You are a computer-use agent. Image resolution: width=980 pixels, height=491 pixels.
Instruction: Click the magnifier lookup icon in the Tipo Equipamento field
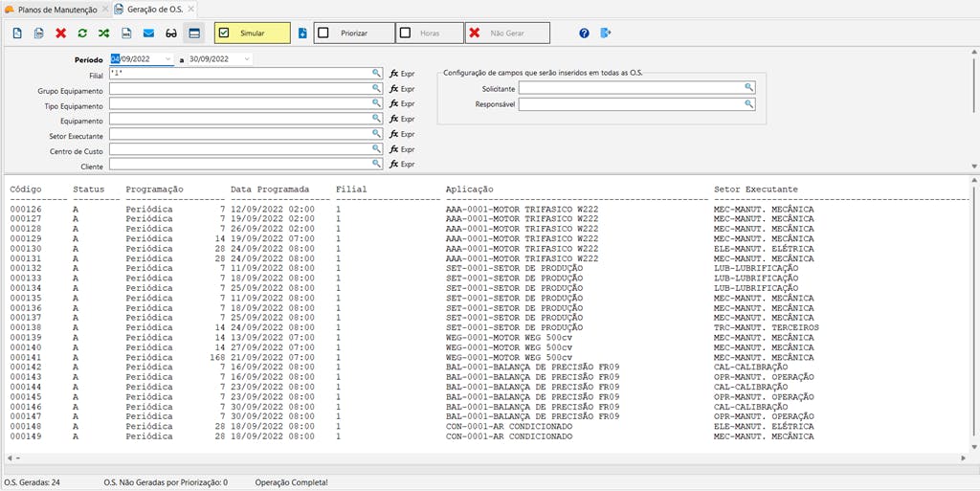(x=376, y=103)
